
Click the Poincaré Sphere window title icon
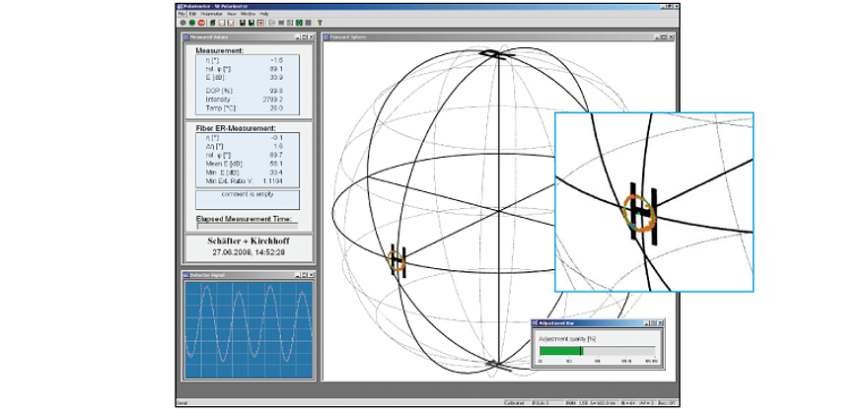pyautogui.click(x=327, y=37)
